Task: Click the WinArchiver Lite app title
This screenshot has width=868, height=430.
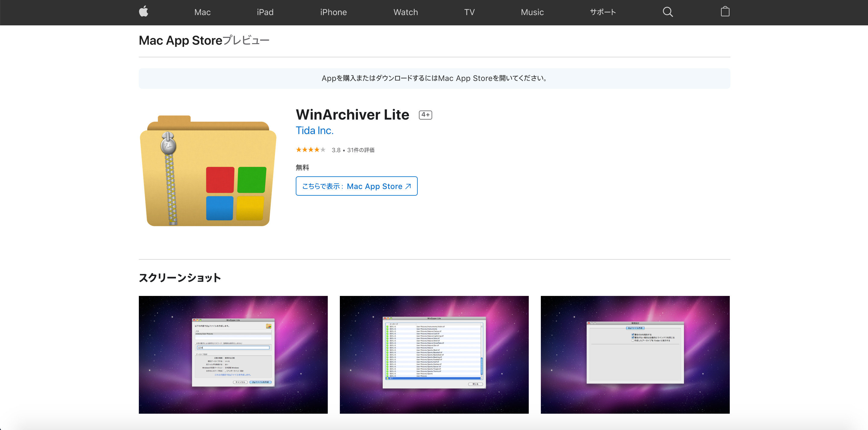Action: (353, 115)
